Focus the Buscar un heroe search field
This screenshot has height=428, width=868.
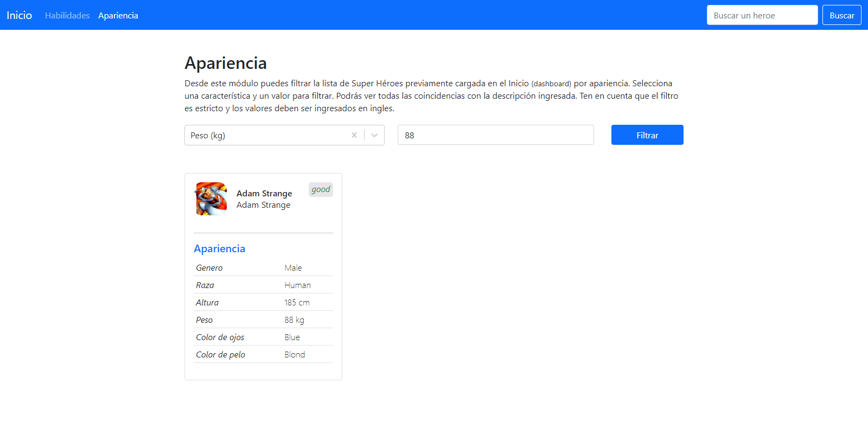tap(762, 15)
